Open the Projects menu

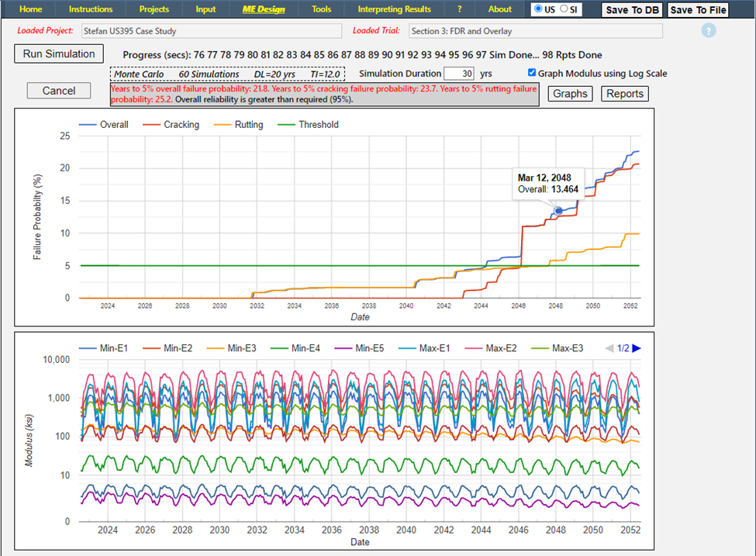pyautogui.click(x=154, y=9)
